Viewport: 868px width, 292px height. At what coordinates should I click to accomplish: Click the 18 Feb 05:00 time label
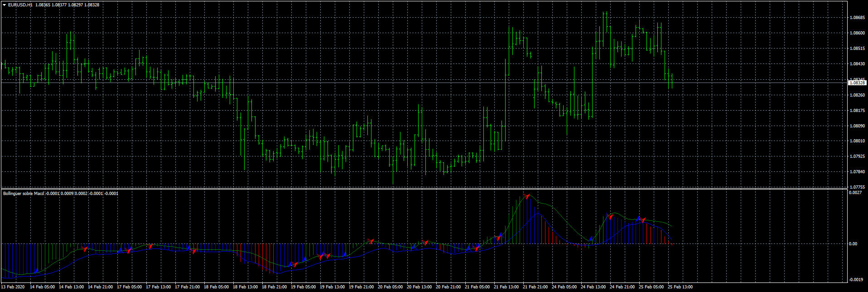(216, 287)
